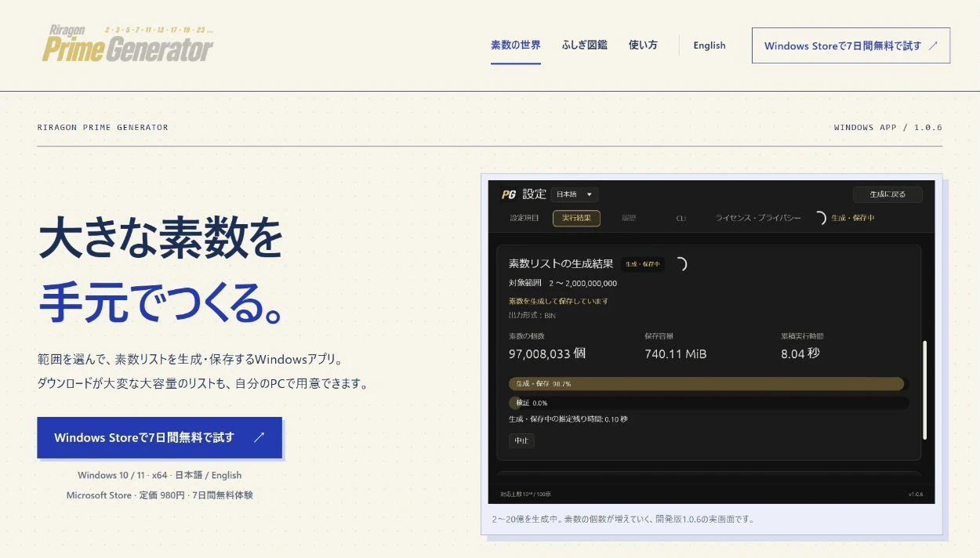Switch language to English in header
This screenshot has height=558, width=980.
[x=710, y=45]
